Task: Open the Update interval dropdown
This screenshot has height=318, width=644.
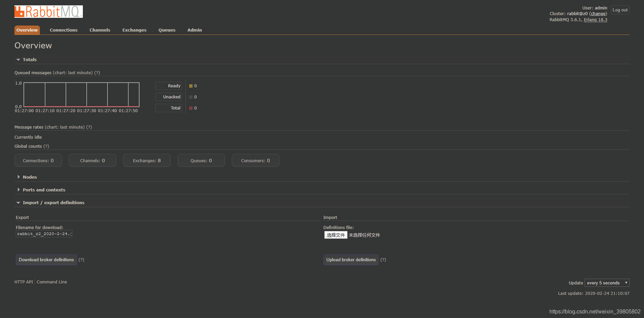Action: (607, 283)
